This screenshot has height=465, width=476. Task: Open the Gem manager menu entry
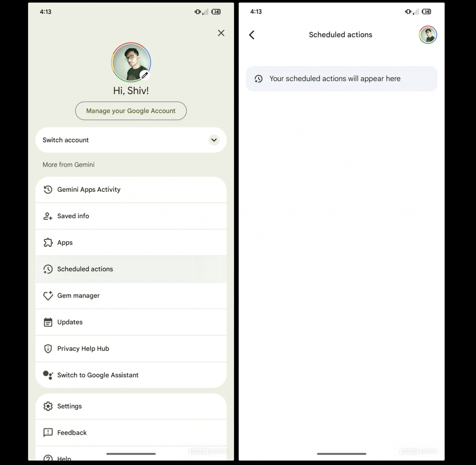click(131, 296)
